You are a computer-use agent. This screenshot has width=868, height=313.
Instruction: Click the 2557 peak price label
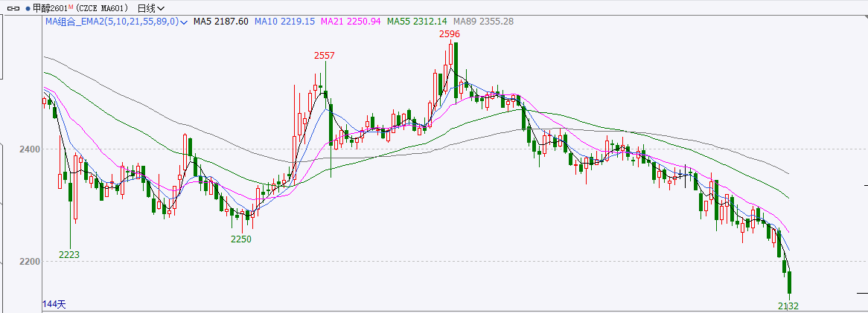[x=324, y=56]
